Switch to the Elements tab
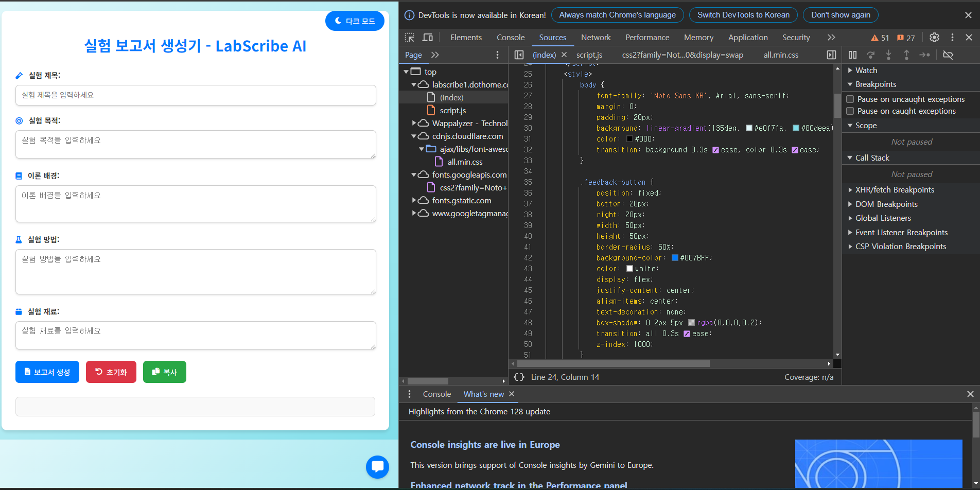Image resolution: width=980 pixels, height=490 pixels. [466, 38]
